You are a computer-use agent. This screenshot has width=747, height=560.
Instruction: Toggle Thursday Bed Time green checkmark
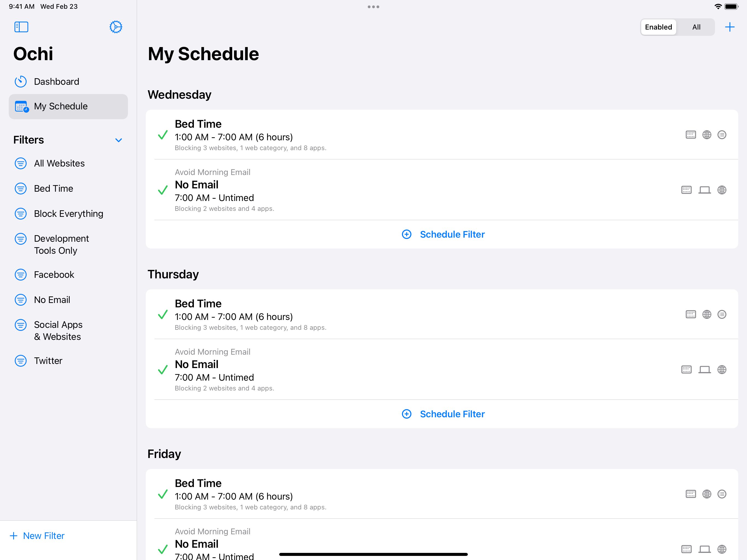[x=163, y=315]
